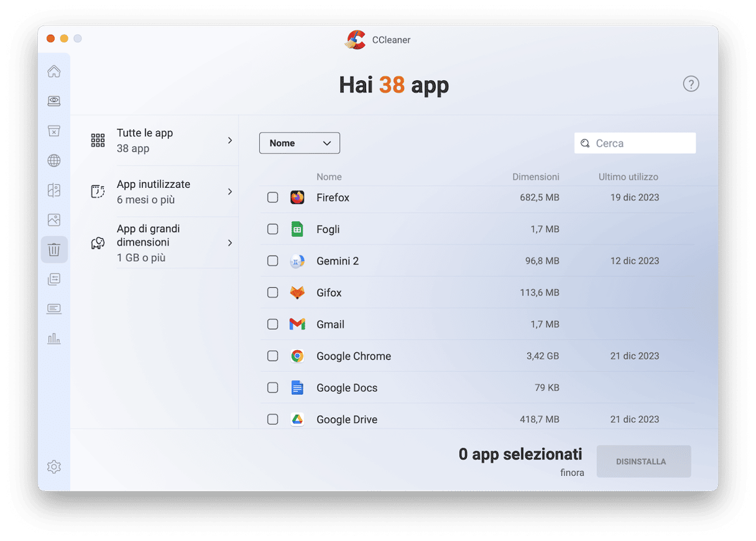
Task: Click the 96,8 MB size value
Action: pos(542,261)
